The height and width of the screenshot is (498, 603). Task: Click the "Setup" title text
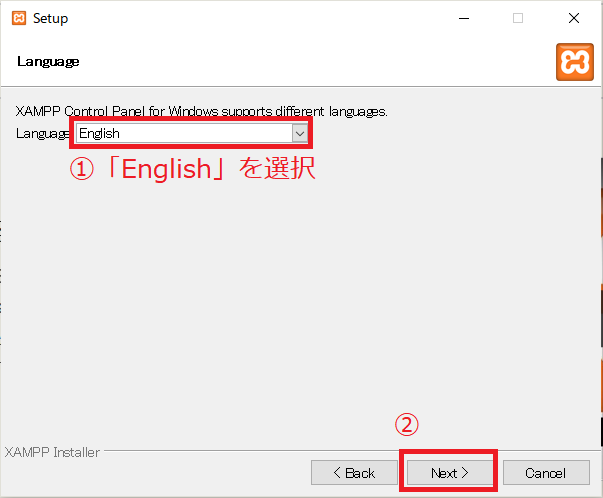coord(51,19)
